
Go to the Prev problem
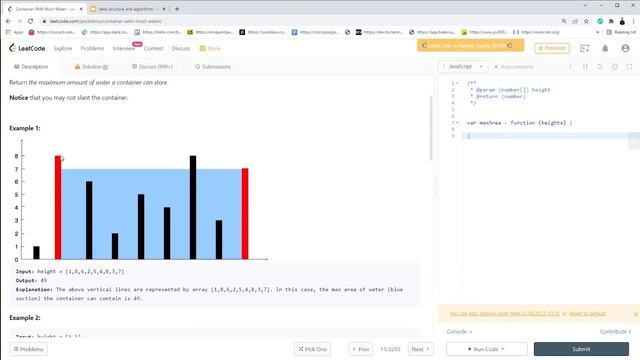point(360,349)
